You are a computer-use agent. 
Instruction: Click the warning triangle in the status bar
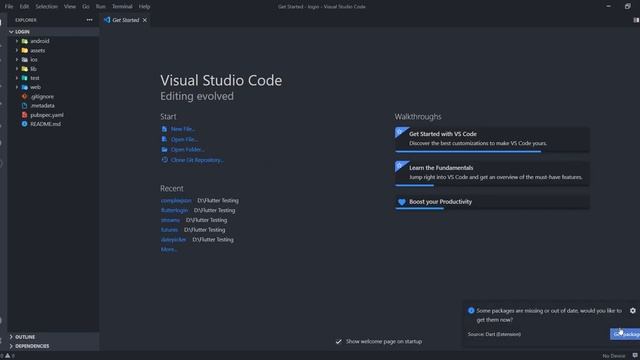(x=7, y=356)
